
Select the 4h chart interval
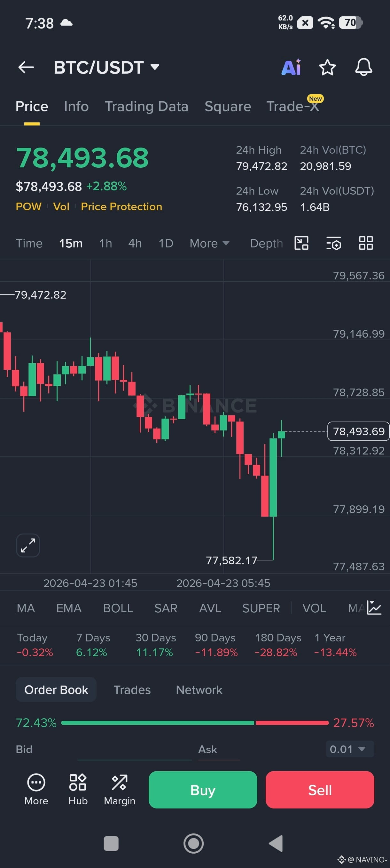tap(135, 243)
